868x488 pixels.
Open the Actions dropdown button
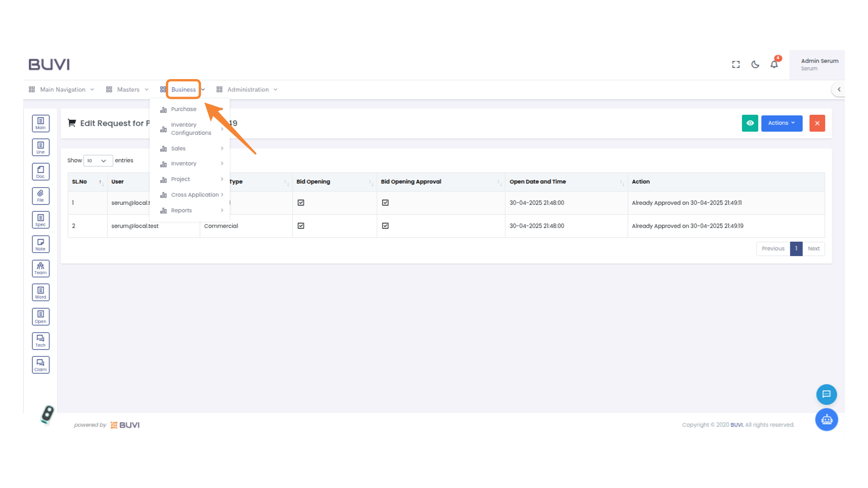pyautogui.click(x=782, y=123)
